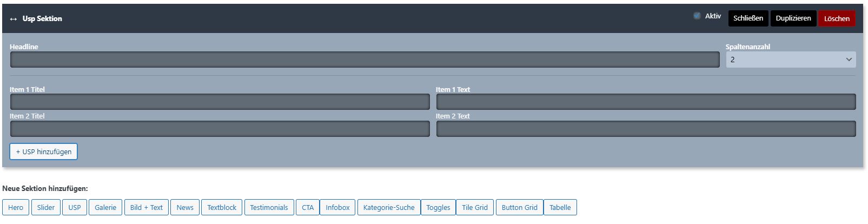Focus the Item 2 Text field

pyautogui.click(x=646, y=129)
